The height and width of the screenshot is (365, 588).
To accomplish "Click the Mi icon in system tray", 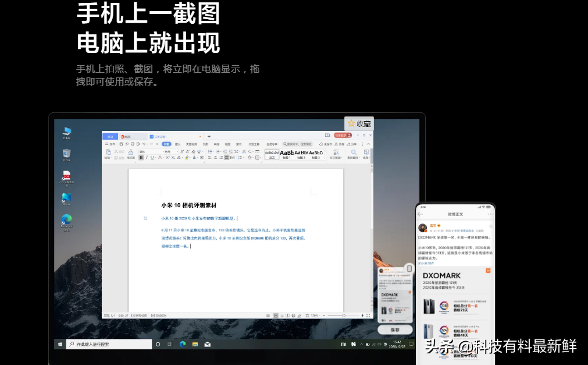I will click(344, 344).
